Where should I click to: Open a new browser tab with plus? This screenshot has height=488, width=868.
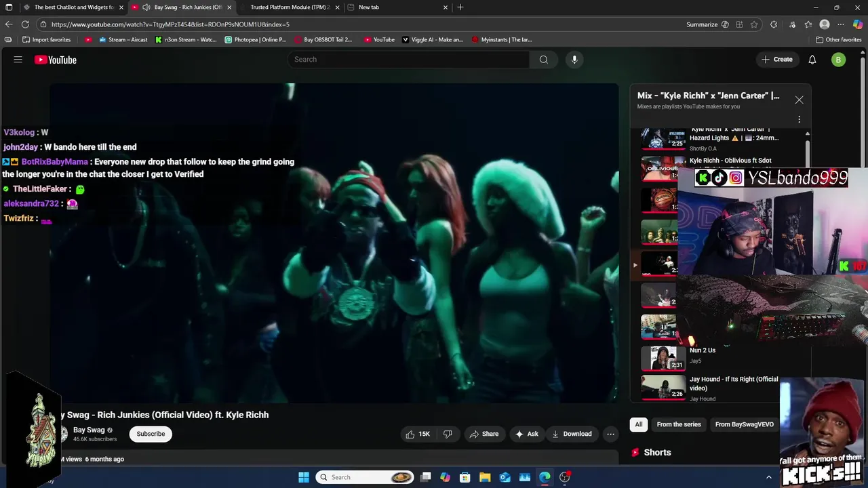coord(460,7)
